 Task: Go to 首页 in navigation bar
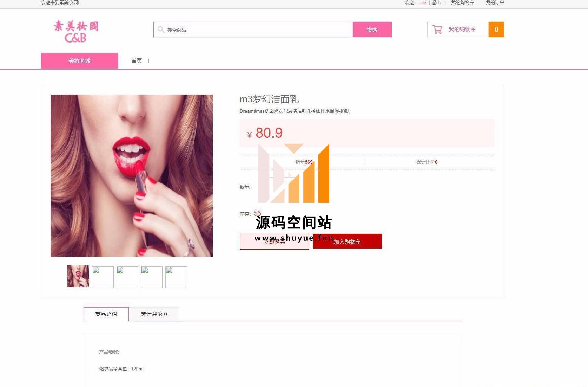pyautogui.click(x=137, y=61)
